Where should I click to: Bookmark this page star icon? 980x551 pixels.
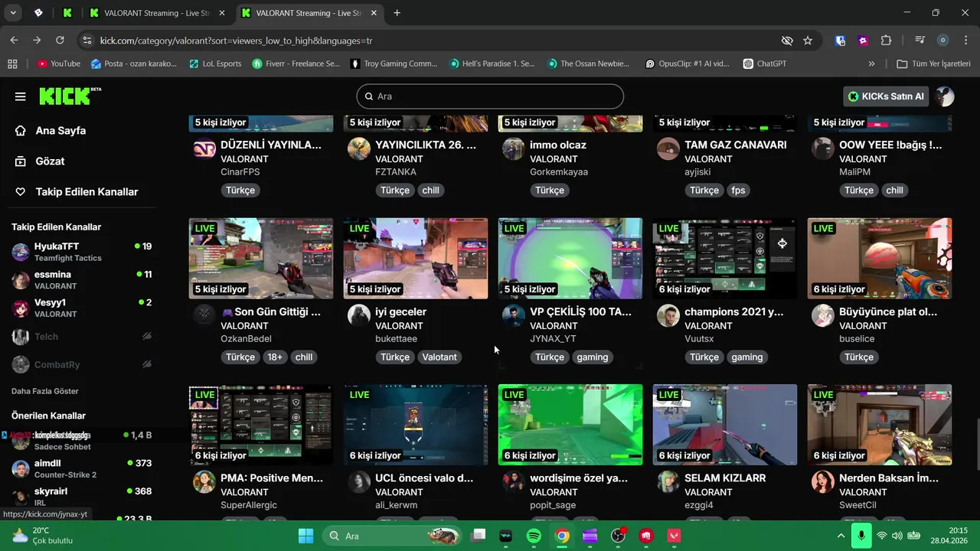click(x=808, y=41)
